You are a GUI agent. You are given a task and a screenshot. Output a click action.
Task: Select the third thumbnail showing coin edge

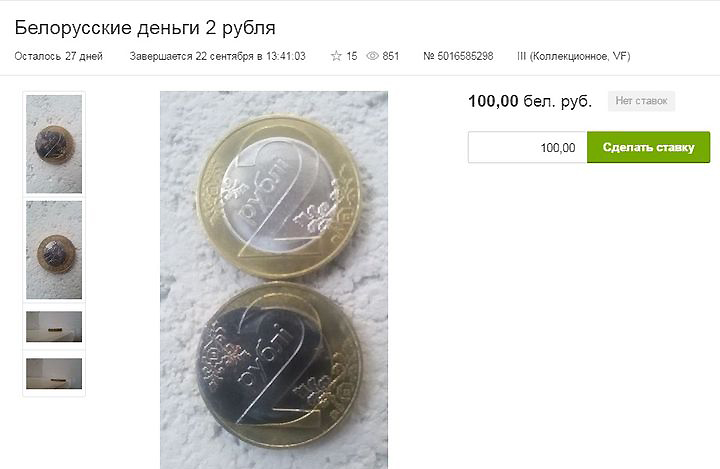(x=54, y=327)
